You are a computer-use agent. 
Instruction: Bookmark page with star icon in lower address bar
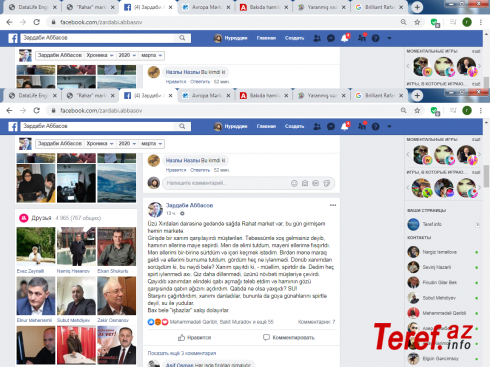417,110
